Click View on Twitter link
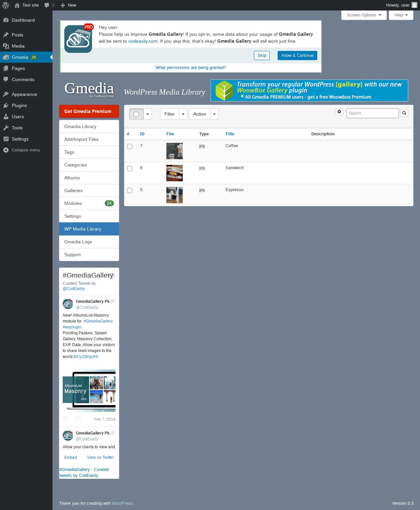Viewport: 420px width, 510px height. [x=100, y=457]
